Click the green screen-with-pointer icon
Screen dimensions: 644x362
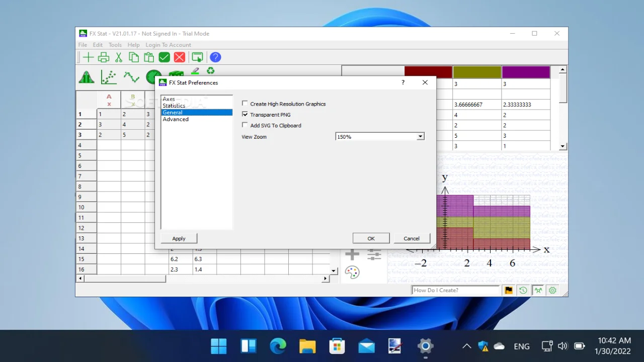pyautogui.click(x=197, y=57)
